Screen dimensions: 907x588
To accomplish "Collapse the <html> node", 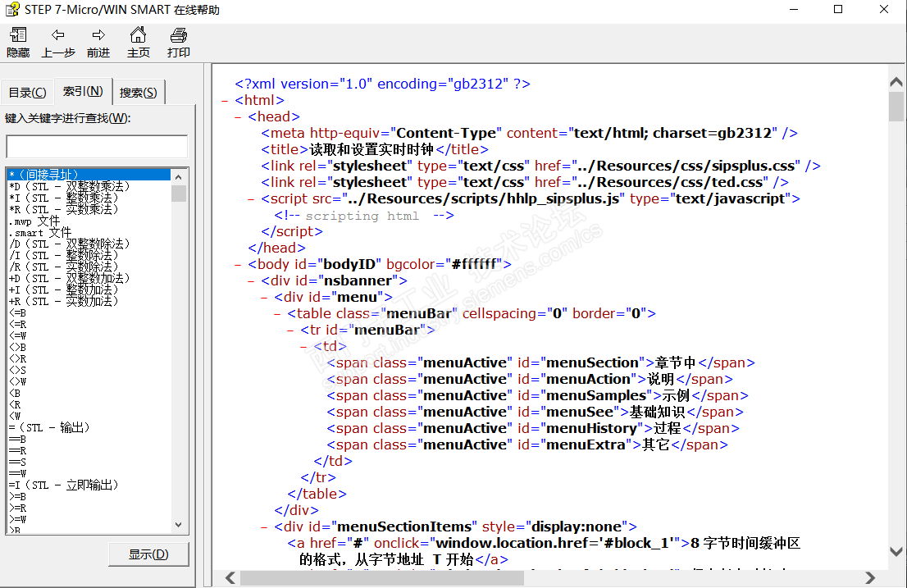I will click(225, 101).
